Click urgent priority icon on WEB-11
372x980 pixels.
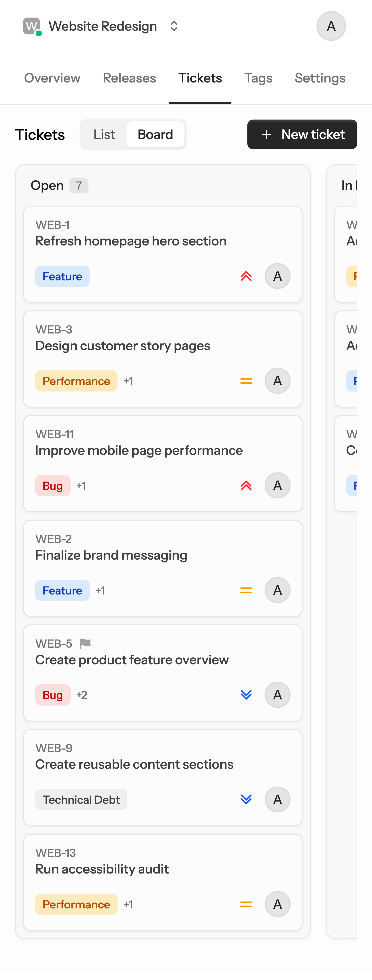(246, 485)
